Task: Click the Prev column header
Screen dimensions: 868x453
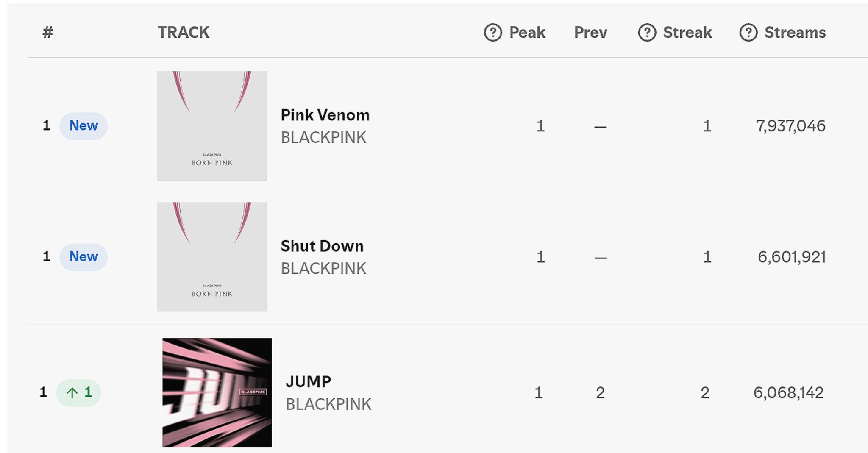Action: (590, 33)
